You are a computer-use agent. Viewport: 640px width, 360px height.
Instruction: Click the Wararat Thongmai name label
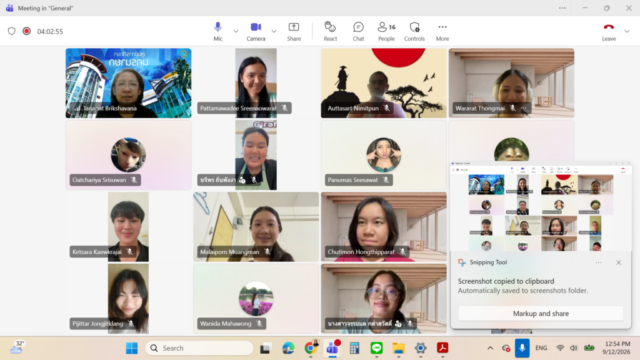pos(480,108)
